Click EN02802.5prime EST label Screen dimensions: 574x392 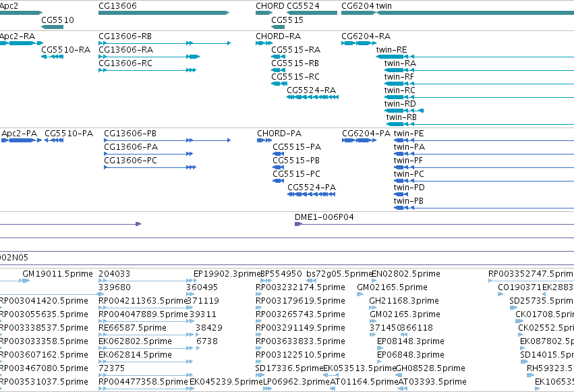pyautogui.click(x=406, y=274)
